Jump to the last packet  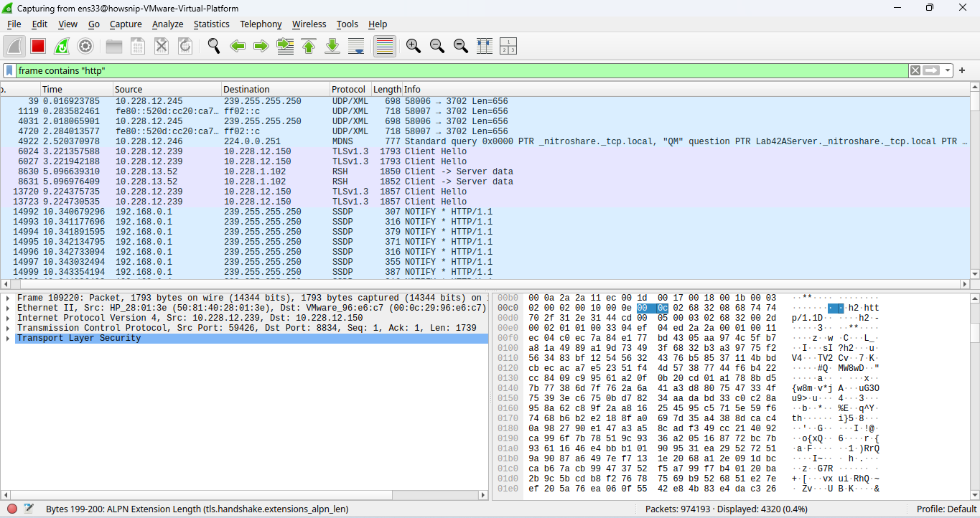[x=332, y=46]
